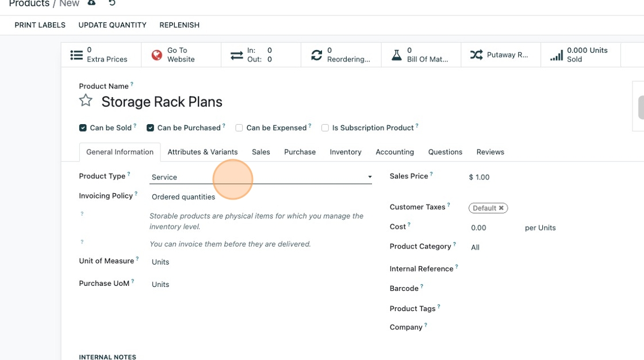Open the Reordering stat button
Viewport: 644px width, 360px height.
tap(341, 55)
